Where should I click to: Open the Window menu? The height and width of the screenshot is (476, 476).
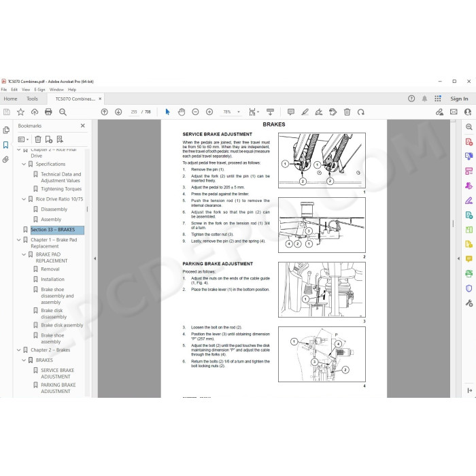click(56, 90)
